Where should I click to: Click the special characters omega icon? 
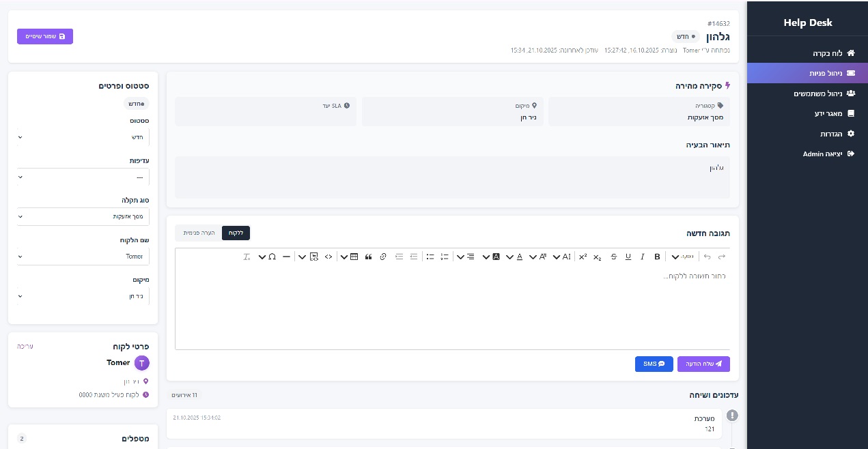[272, 257]
